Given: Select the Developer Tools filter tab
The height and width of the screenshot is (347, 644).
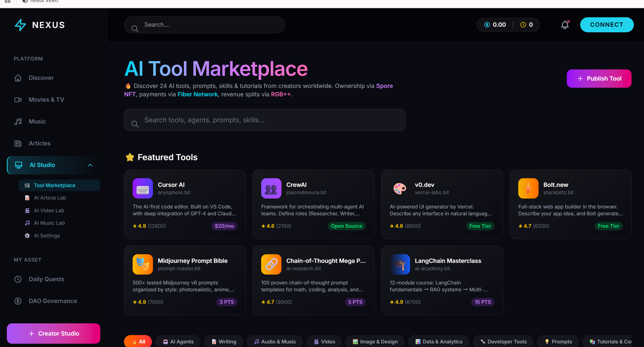Looking at the screenshot, I should click(503, 342).
